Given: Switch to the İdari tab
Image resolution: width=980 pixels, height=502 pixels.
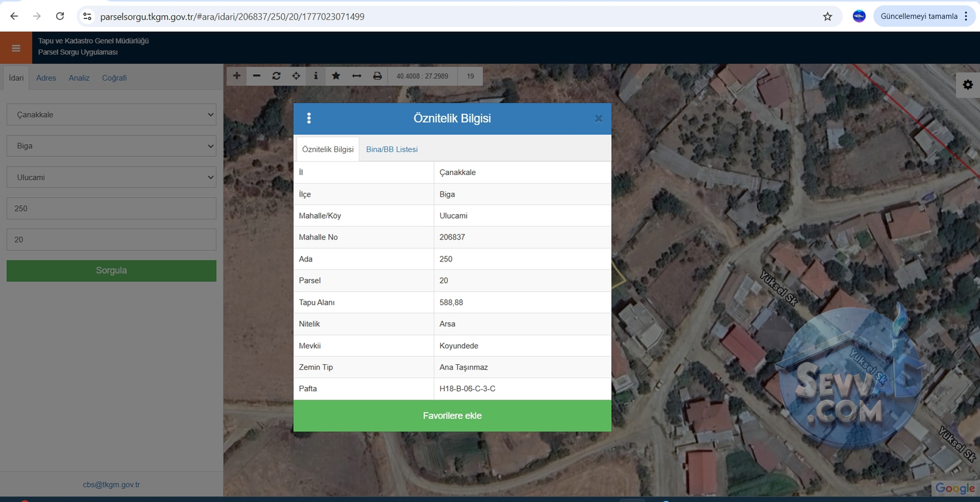Looking at the screenshot, I should (x=17, y=78).
